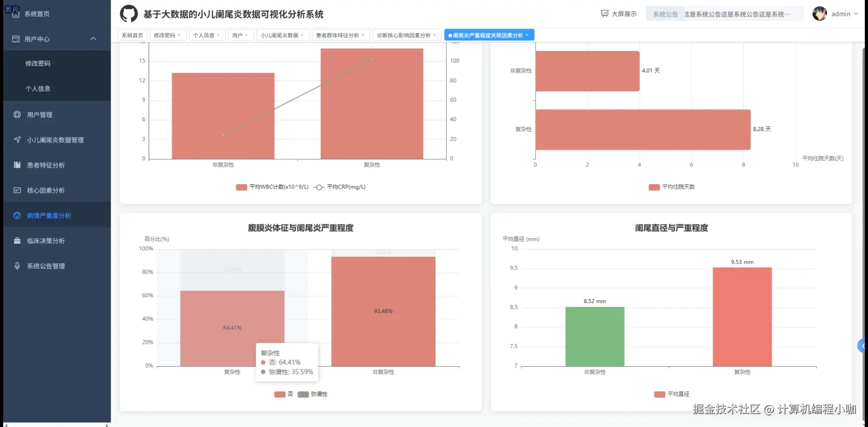Close the 患者群体特征分析 tab
The width and height of the screenshot is (868, 427).
(363, 35)
